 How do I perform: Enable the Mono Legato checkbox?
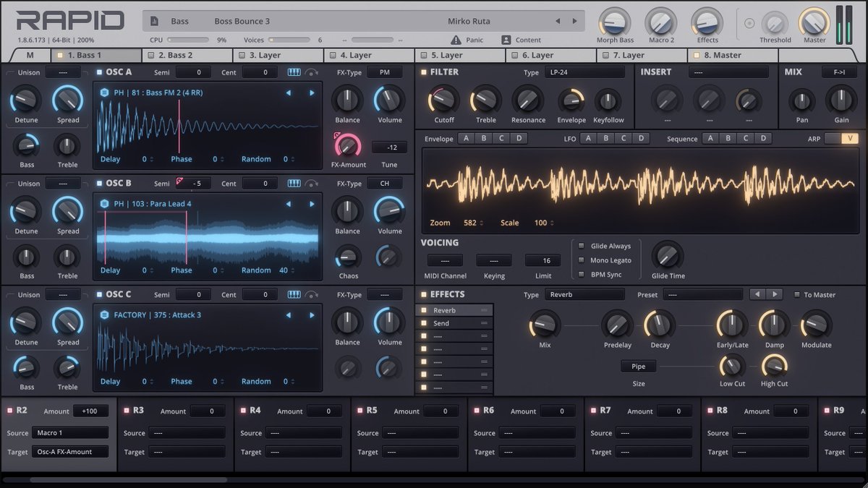click(581, 260)
